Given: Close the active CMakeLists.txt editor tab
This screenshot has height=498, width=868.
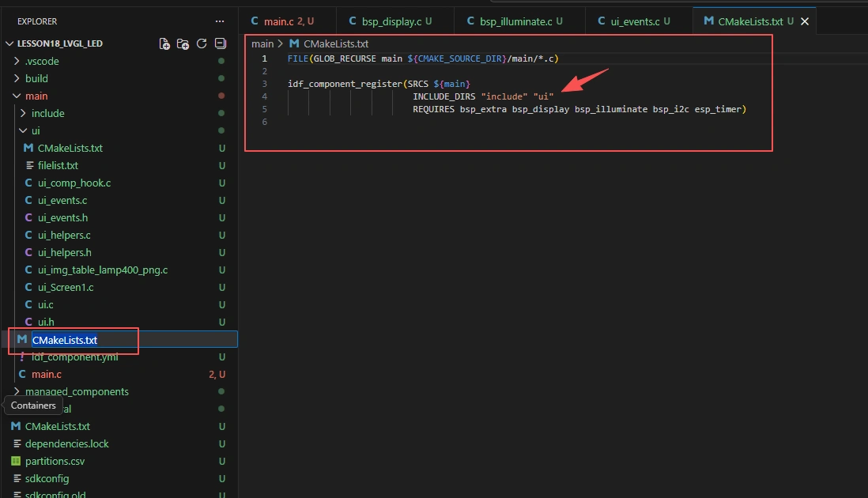Looking at the screenshot, I should click(805, 21).
